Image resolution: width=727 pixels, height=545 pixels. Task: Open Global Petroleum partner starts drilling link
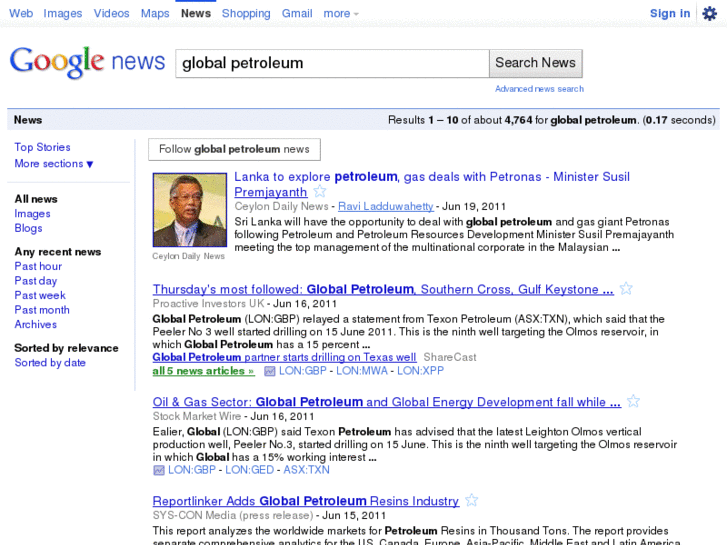tap(284, 357)
